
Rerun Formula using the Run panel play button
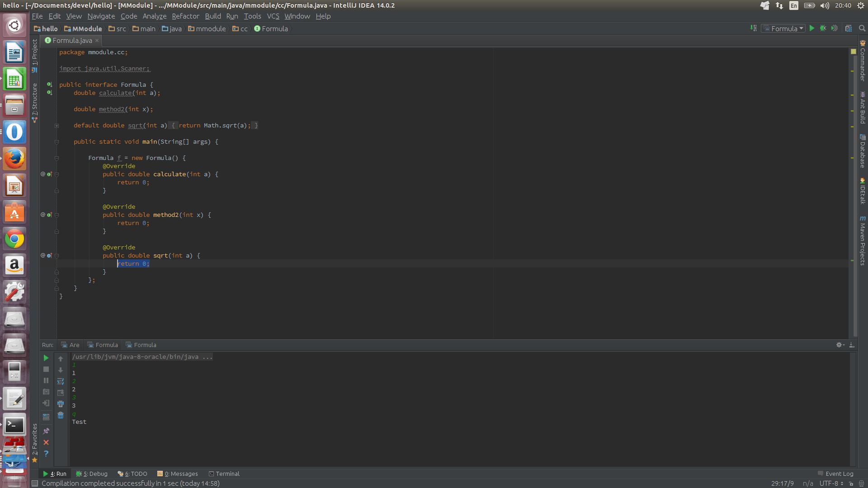coord(46,358)
